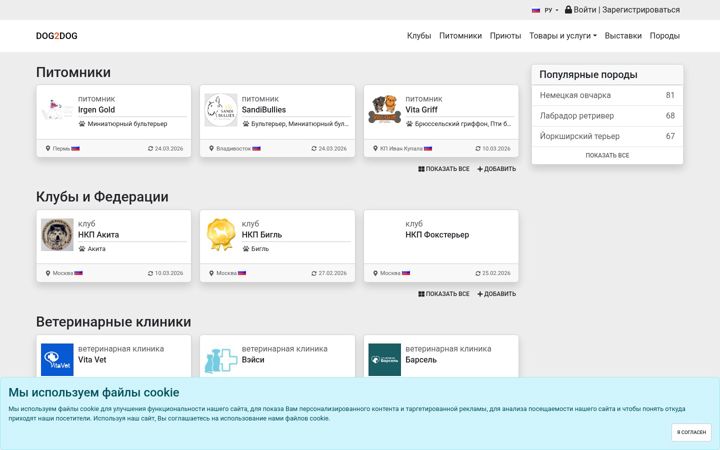The image size is (720, 450).
Task: Click ДОБАВИТЬ under Клубы и Федерации
Action: [x=496, y=294]
